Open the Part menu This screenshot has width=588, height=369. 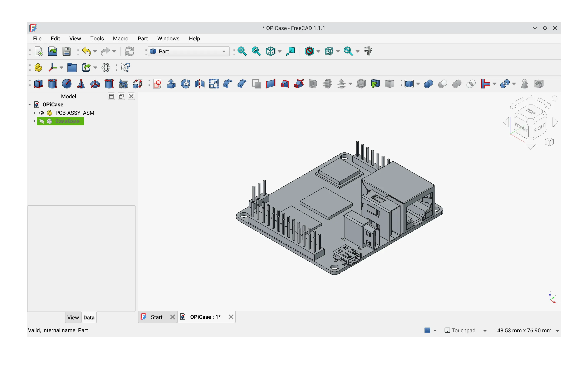coord(143,39)
